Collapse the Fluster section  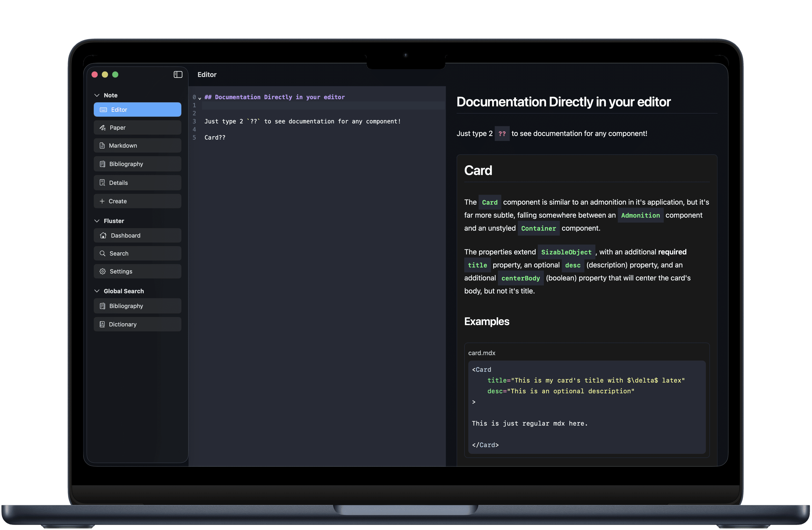click(x=97, y=221)
